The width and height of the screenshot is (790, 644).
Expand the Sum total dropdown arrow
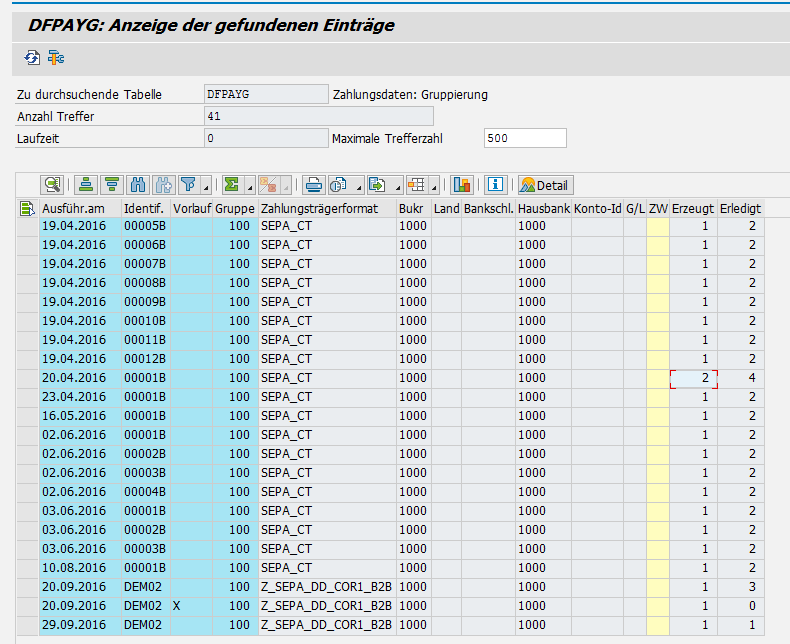coord(249,187)
